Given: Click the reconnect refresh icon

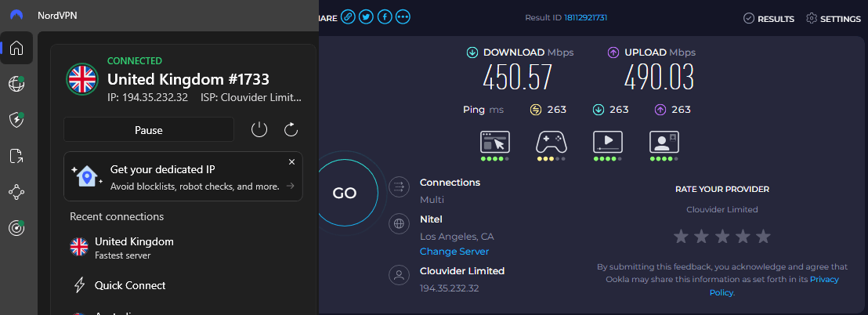Looking at the screenshot, I should coord(291,129).
